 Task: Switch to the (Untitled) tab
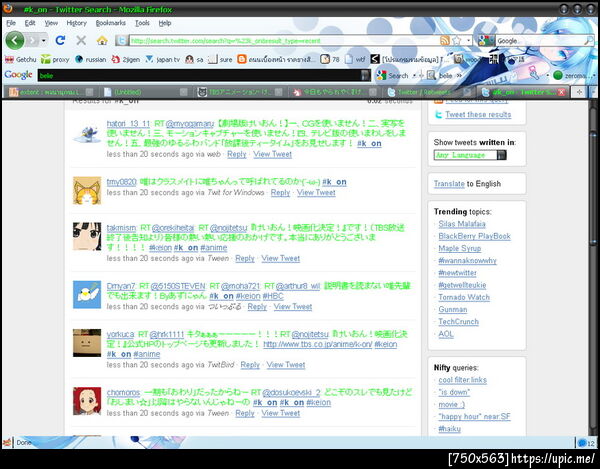145,92
